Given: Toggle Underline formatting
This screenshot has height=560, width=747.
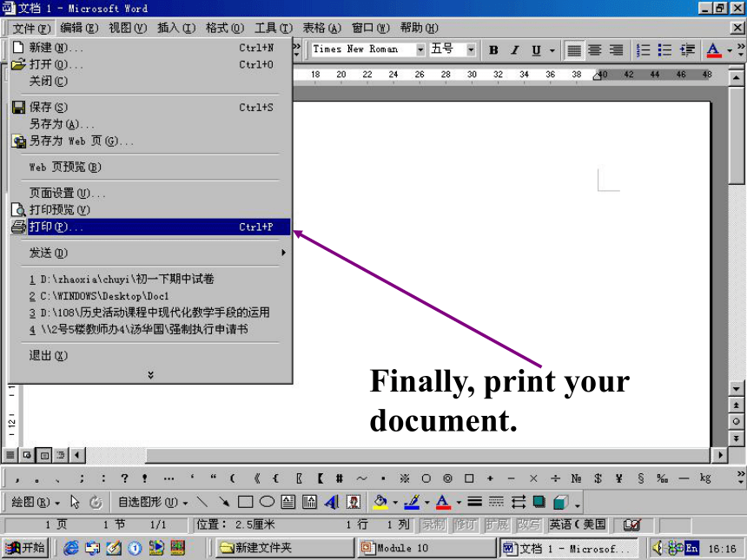Looking at the screenshot, I should (537, 50).
